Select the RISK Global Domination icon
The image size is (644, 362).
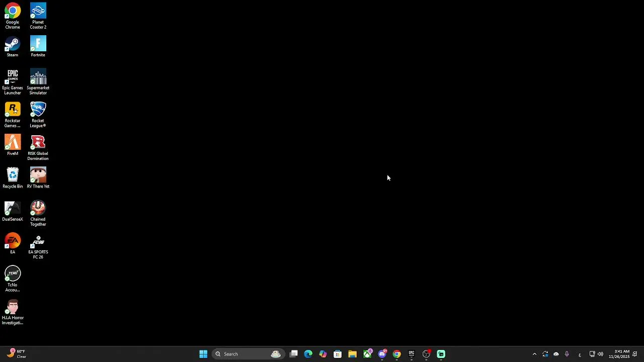(x=38, y=148)
